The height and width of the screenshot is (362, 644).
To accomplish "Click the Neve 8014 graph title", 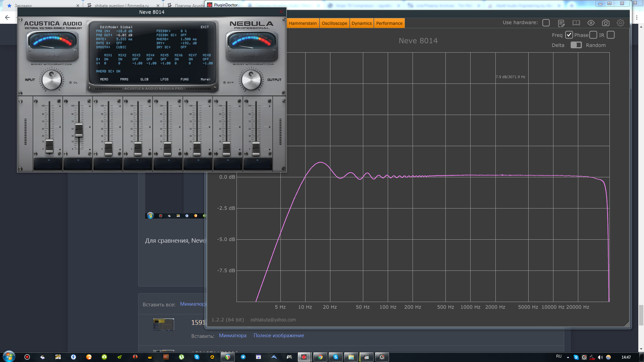I will [x=418, y=41].
